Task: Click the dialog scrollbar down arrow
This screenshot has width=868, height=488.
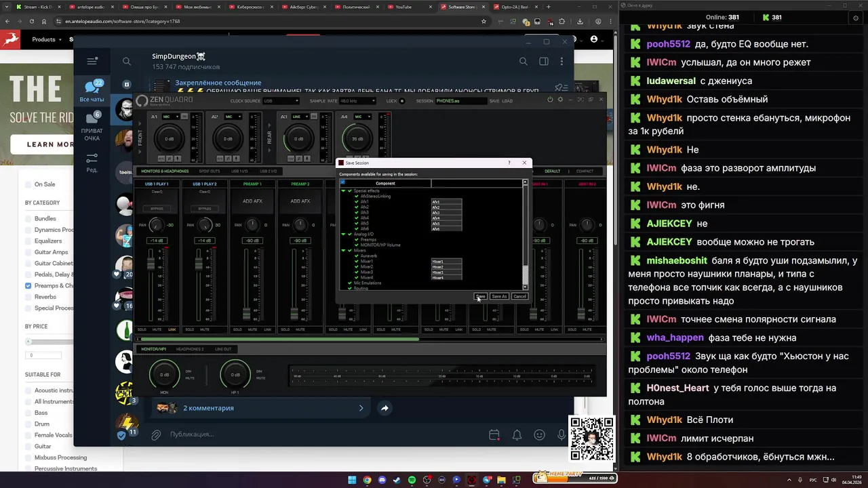Action: (x=525, y=287)
